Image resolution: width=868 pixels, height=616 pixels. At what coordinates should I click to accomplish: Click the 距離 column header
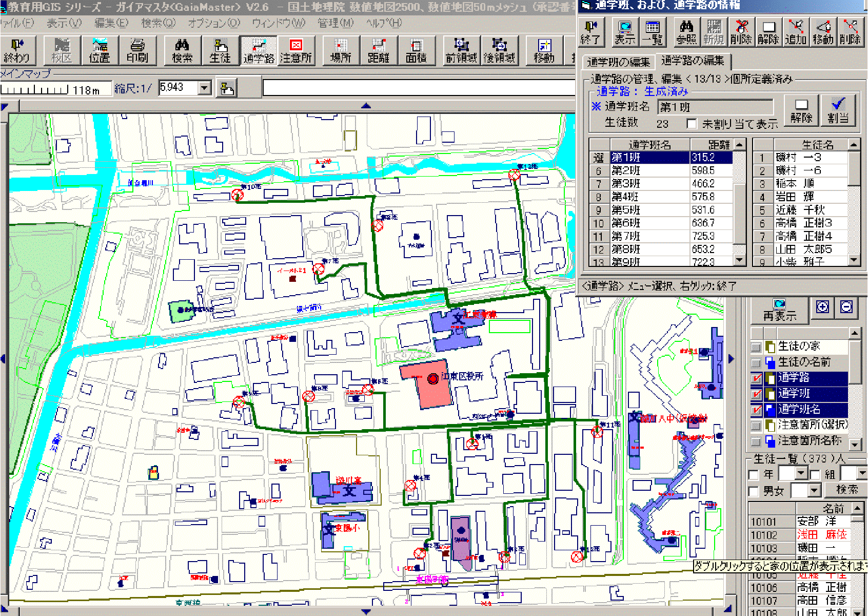pos(712,145)
